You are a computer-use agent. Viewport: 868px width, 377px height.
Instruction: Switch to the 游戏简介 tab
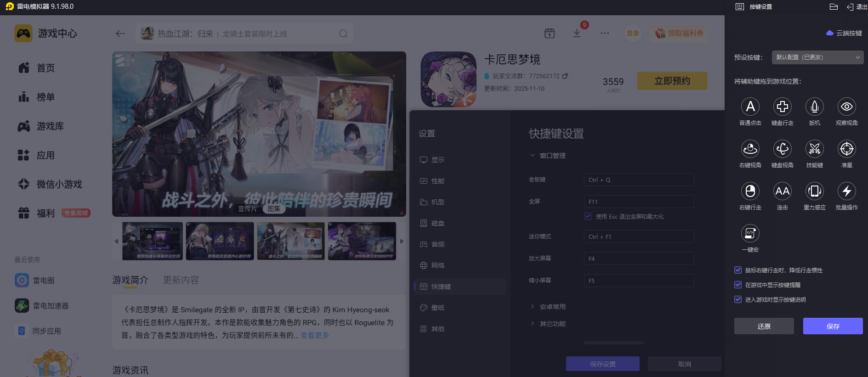click(130, 280)
